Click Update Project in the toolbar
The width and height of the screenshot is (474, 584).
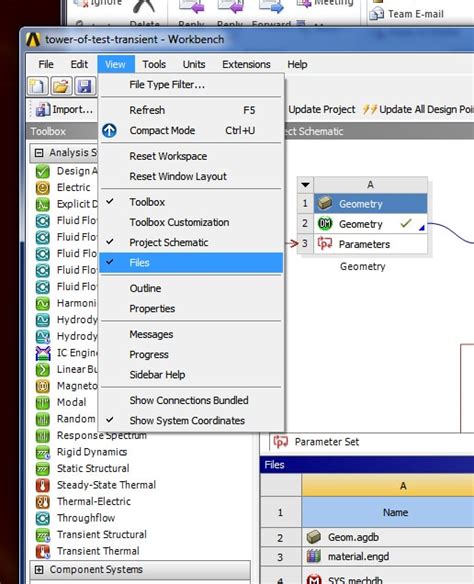pyautogui.click(x=322, y=110)
